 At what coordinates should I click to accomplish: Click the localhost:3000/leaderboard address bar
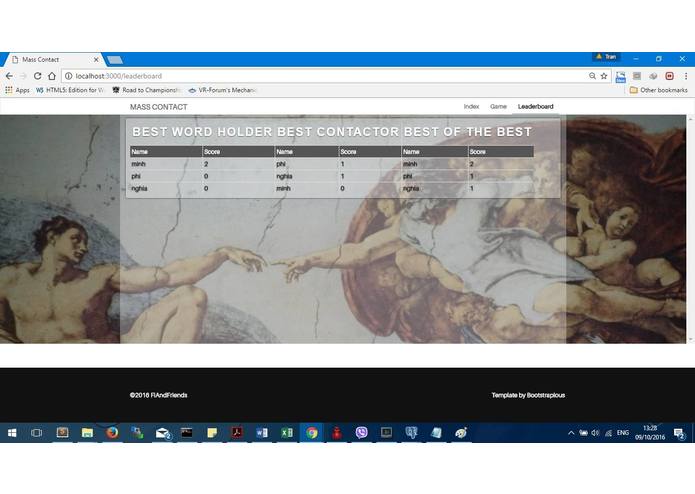(328, 76)
